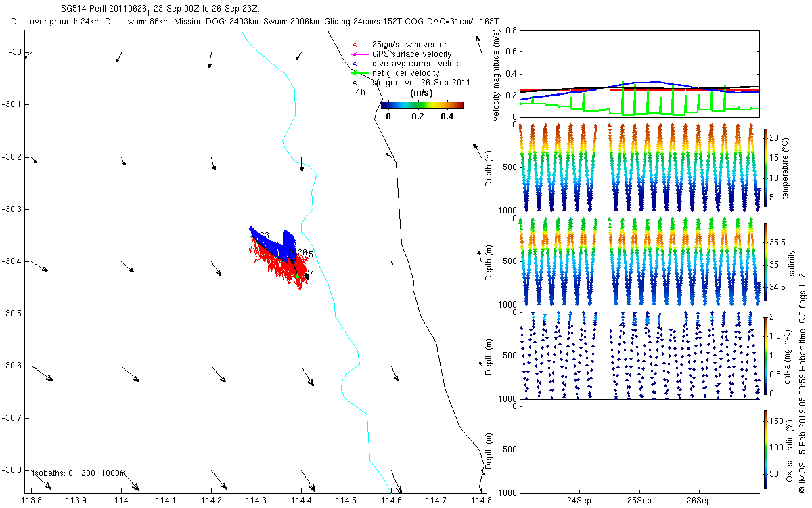Click the 'Depth (m)' label of the temperature panel
This screenshot has height=508, width=812.
489,168
